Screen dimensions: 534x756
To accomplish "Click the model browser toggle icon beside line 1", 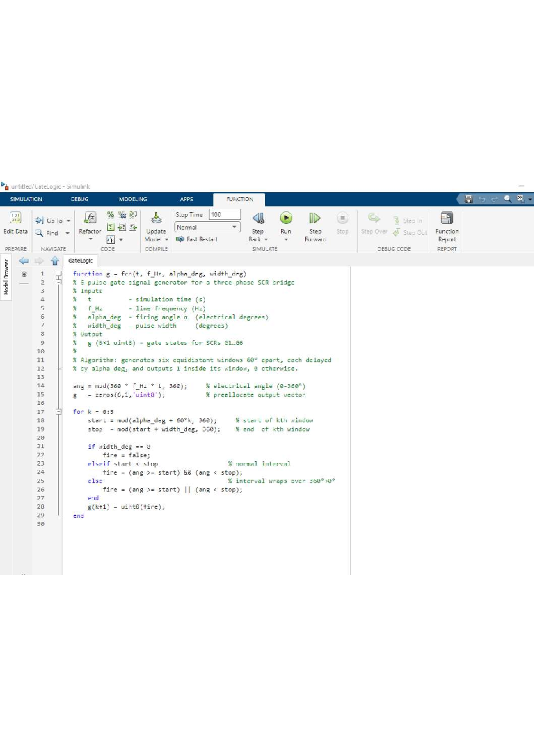I will pyautogui.click(x=24, y=274).
